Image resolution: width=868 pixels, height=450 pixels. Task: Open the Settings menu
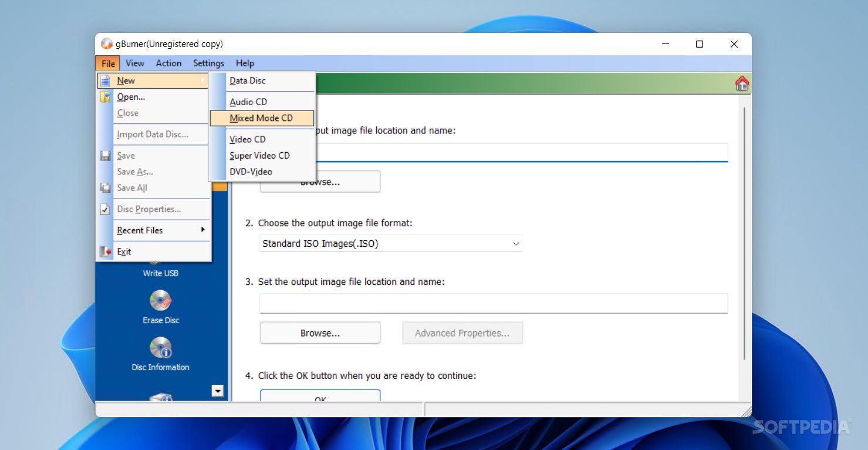tap(208, 63)
